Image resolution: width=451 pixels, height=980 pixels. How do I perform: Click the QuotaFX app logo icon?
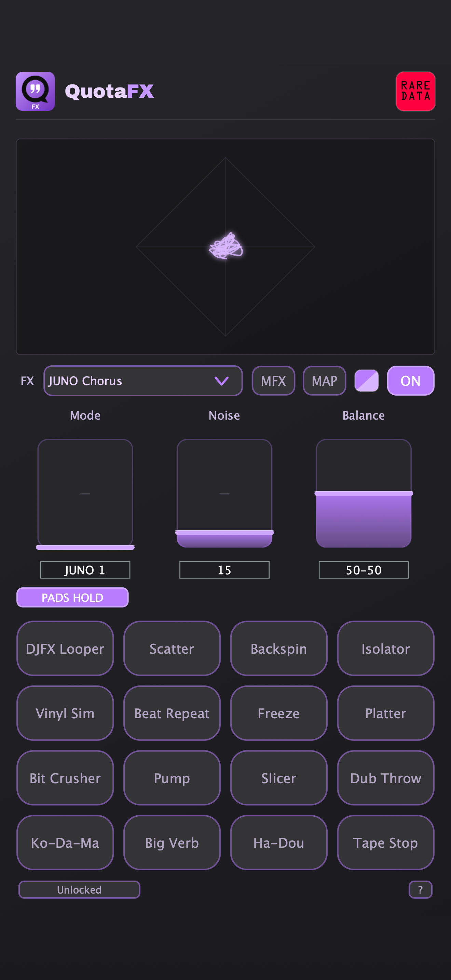36,91
